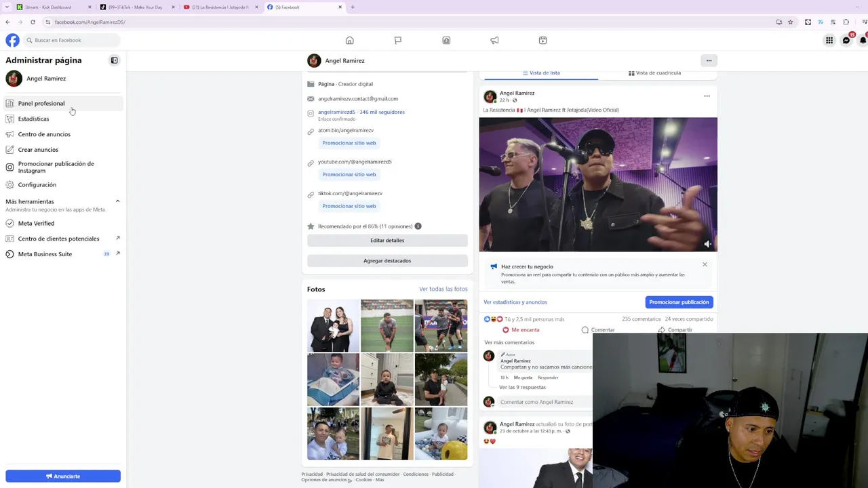Click the reaction emojis on the post
This screenshot has width=868, height=488.
(x=493, y=319)
